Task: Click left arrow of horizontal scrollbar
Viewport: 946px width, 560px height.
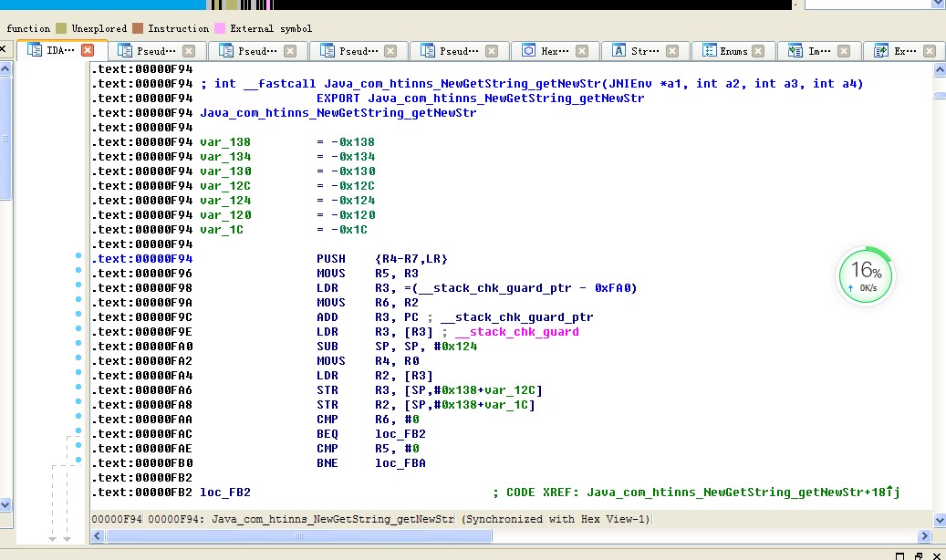Action: 97,536
